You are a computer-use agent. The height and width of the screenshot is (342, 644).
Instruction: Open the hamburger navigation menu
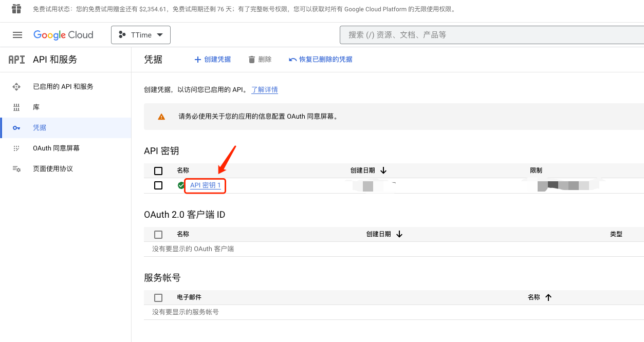17,35
